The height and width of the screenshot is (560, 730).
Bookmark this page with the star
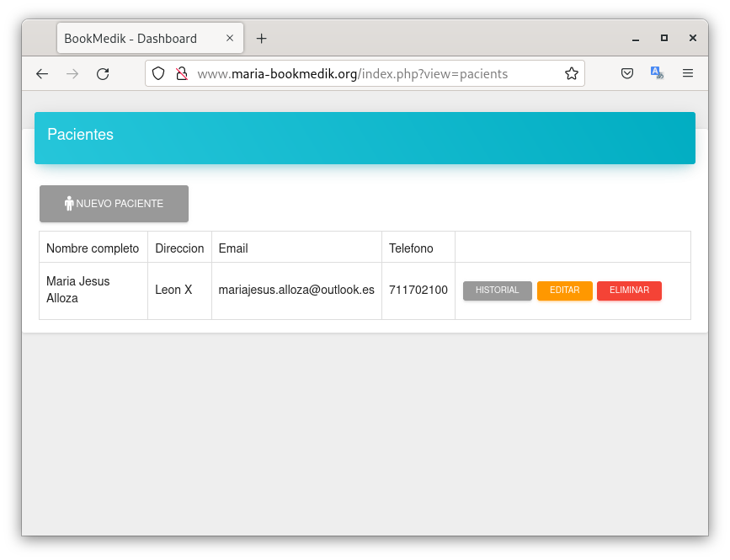(x=572, y=74)
